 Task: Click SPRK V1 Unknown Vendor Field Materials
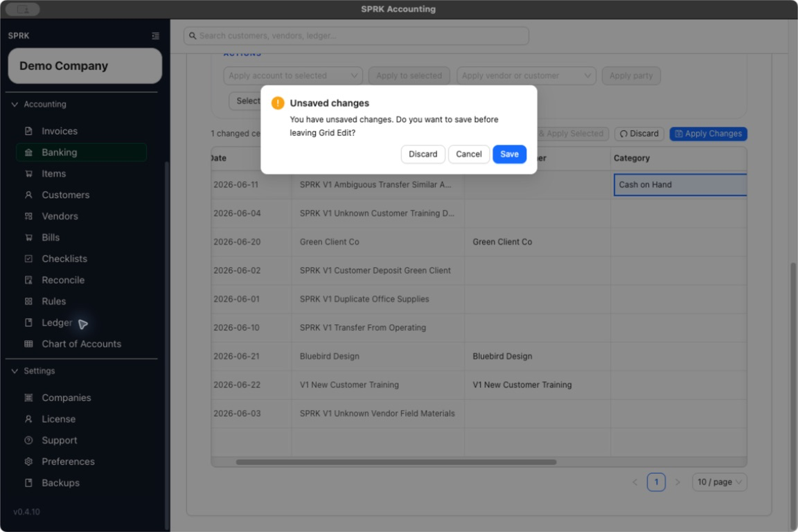[x=377, y=414]
